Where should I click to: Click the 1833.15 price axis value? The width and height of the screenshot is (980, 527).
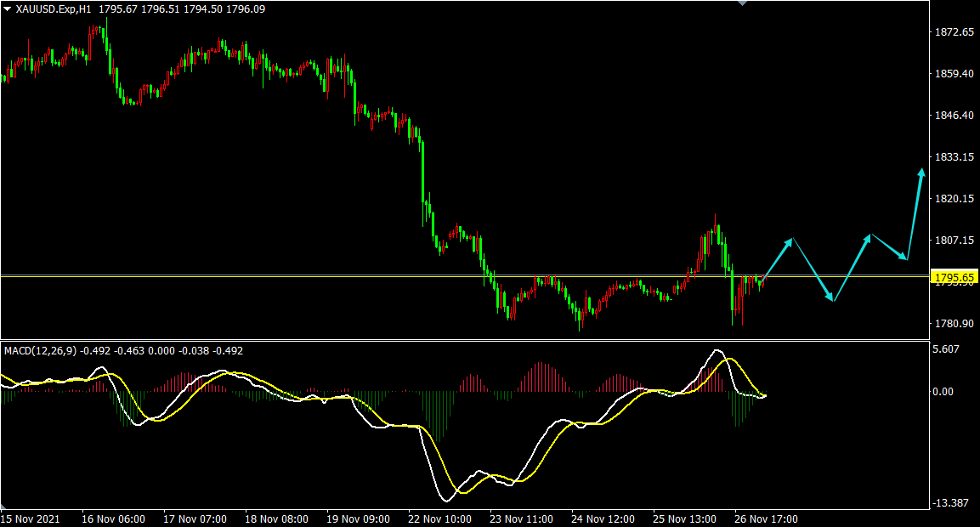click(x=954, y=157)
